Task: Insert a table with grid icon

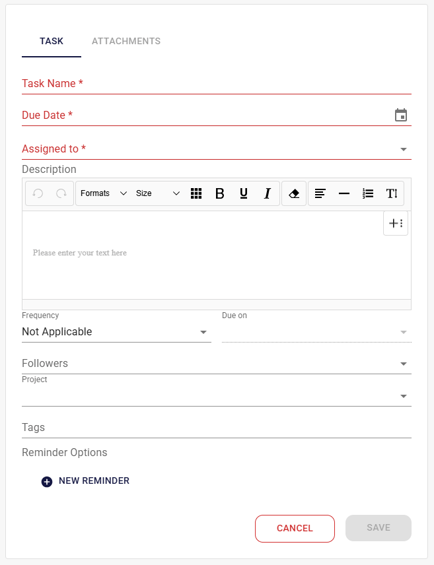Action: tap(196, 193)
